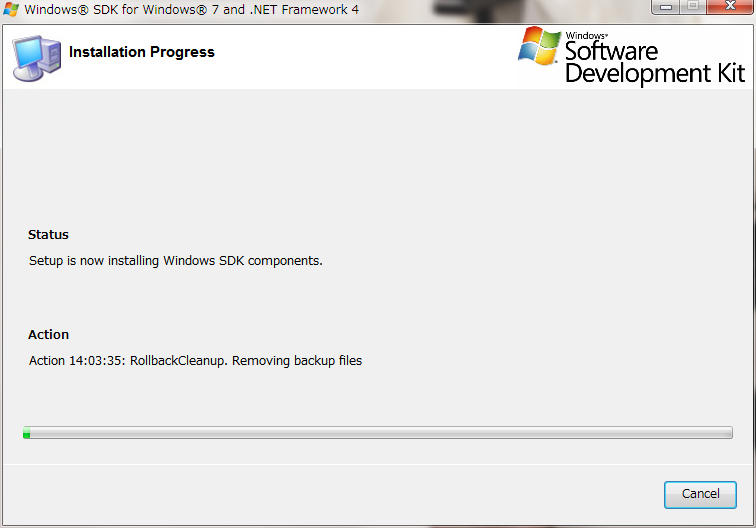Click the 'Software Development Kit' logo text
756x528 pixels.
click(x=655, y=63)
